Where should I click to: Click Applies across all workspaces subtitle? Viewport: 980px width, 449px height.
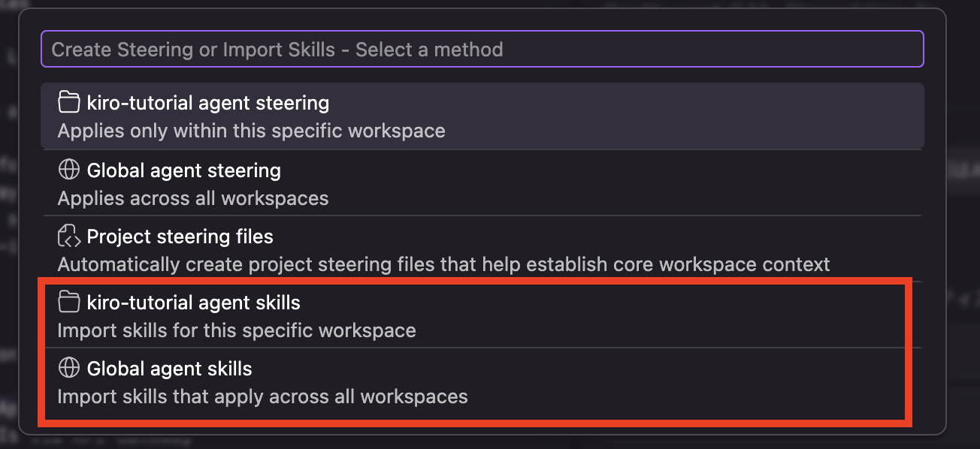[x=193, y=198]
